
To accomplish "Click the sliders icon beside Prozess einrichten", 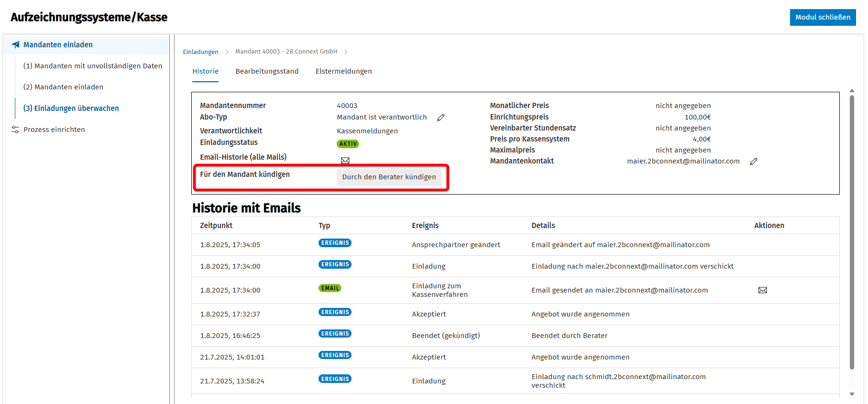I will [15, 130].
